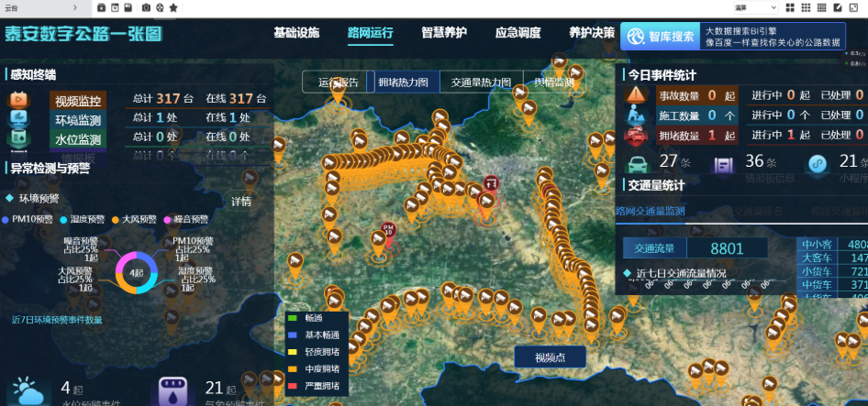Open the 基础设施 nav tab
The image size is (868, 406).
[x=296, y=33]
